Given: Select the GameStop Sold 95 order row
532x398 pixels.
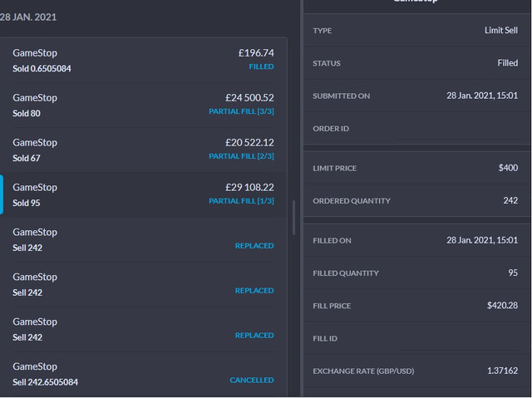Looking at the screenshot, I should coord(143,194).
